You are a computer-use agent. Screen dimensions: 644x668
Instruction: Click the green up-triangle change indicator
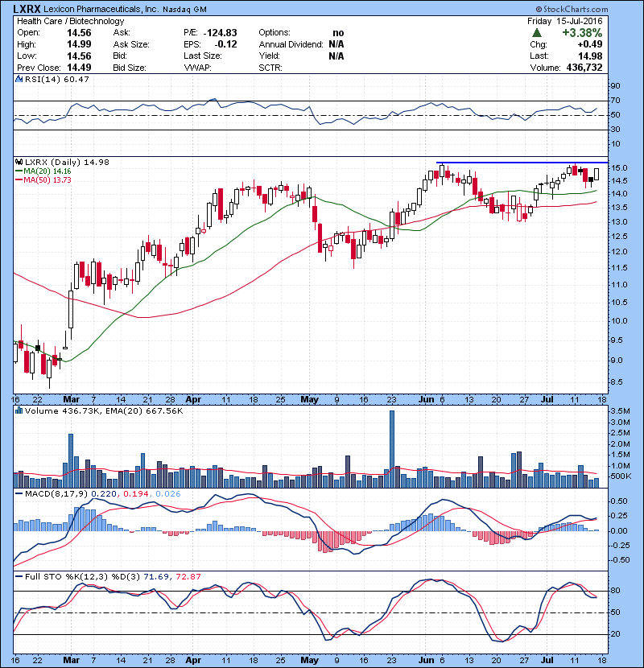click(x=537, y=33)
